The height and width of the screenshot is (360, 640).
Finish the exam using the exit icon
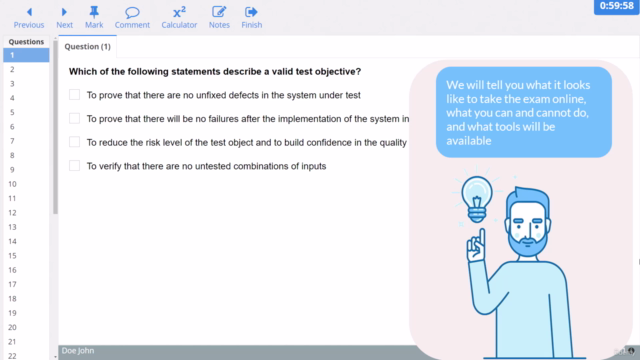[251, 12]
